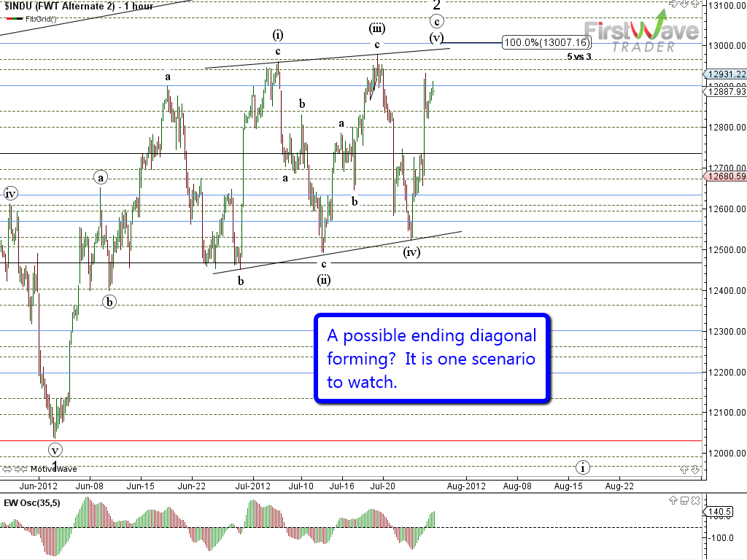Click the double-headed horizontal arrow icon beside MotiveWave
This screenshot has height=560, width=747.
tap(7, 469)
